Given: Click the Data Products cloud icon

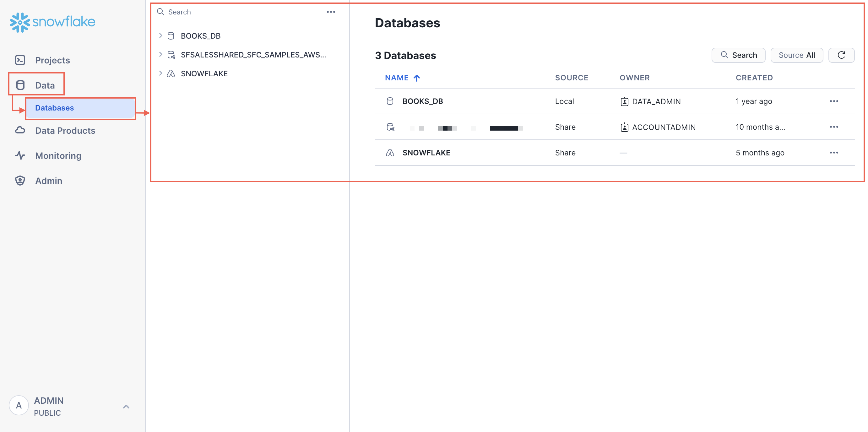Looking at the screenshot, I should (20, 130).
